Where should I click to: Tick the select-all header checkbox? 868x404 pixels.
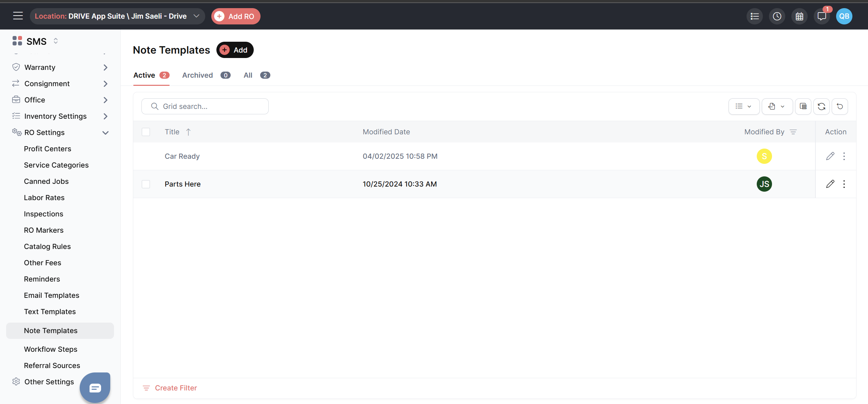tap(146, 132)
